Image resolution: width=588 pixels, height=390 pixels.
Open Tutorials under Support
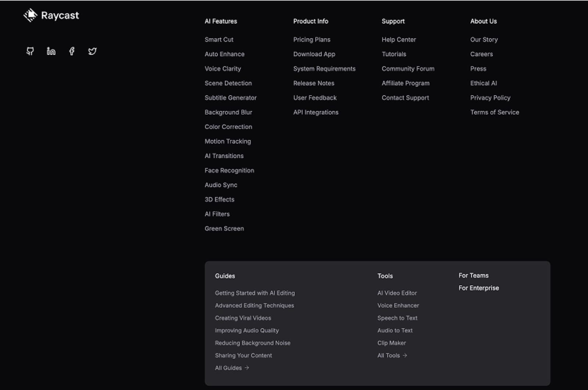click(394, 54)
